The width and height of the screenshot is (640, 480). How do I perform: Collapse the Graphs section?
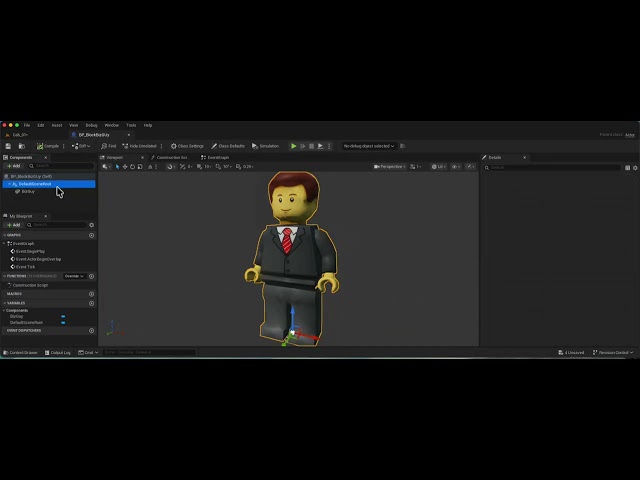[x=4, y=235]
